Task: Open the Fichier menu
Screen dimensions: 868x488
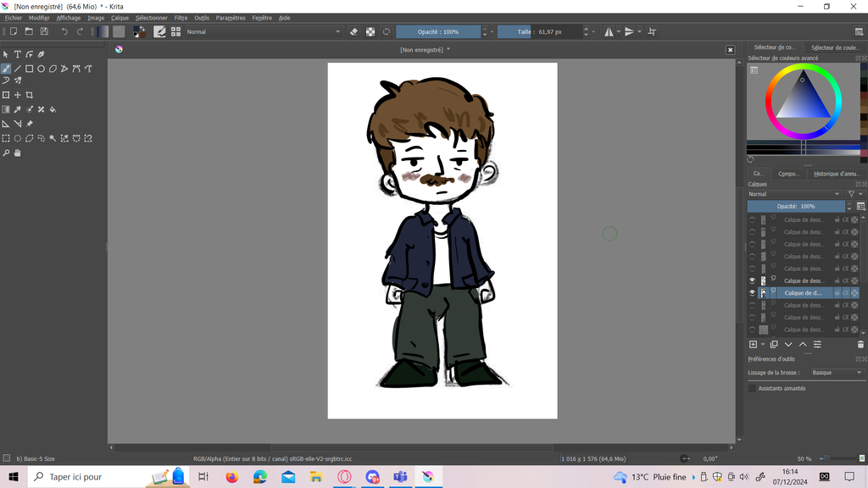Action: (x=14, y=18)
